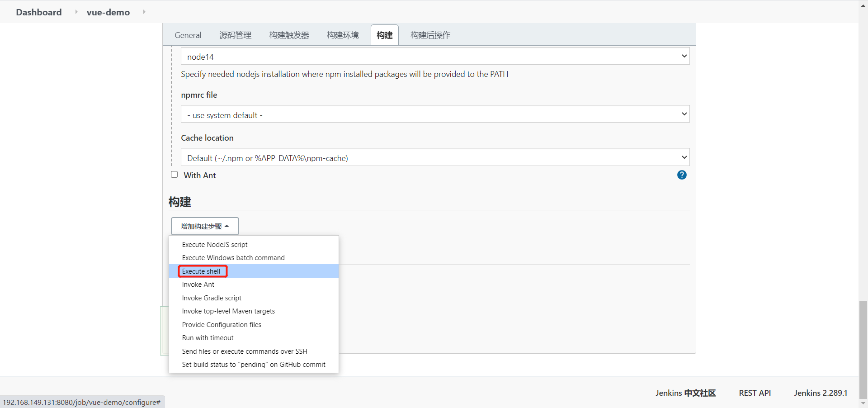Viewport: 868px width, 408px height.
Task: Open the Cache location dropdown
Action: click(x=435, y=157)
